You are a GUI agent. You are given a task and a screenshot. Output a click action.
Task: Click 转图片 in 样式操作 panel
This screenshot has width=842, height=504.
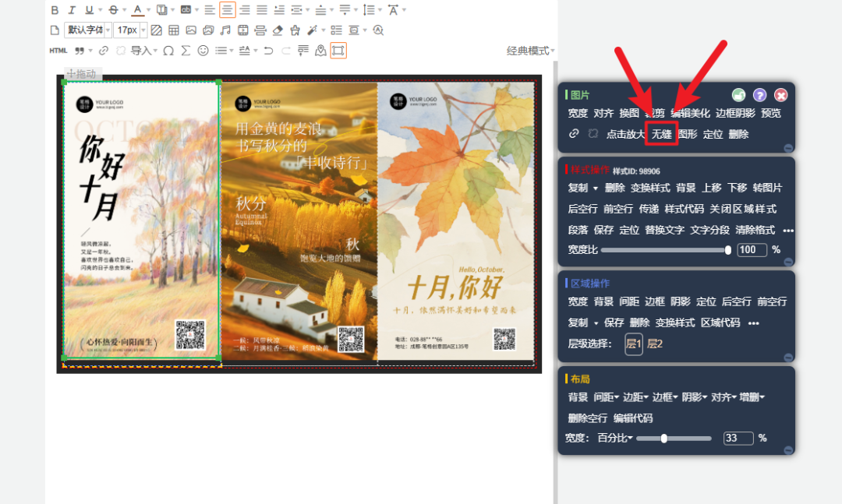point(767,188)
